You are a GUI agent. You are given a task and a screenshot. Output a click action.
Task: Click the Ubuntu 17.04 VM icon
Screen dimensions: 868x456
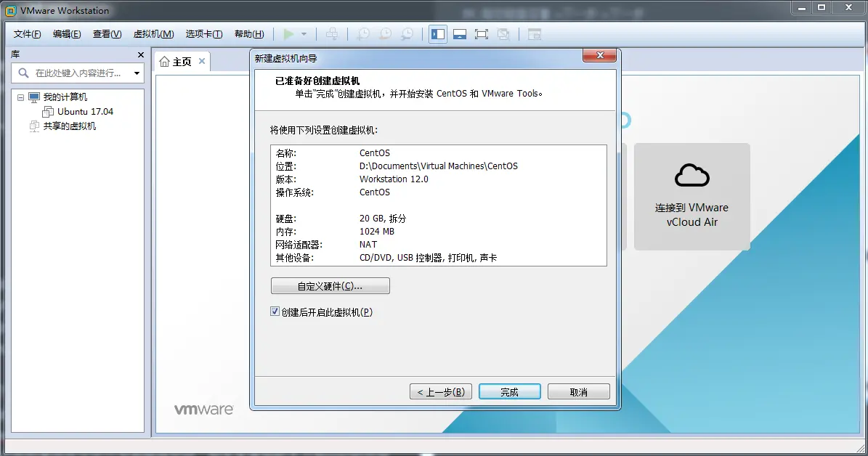(48, 112)
